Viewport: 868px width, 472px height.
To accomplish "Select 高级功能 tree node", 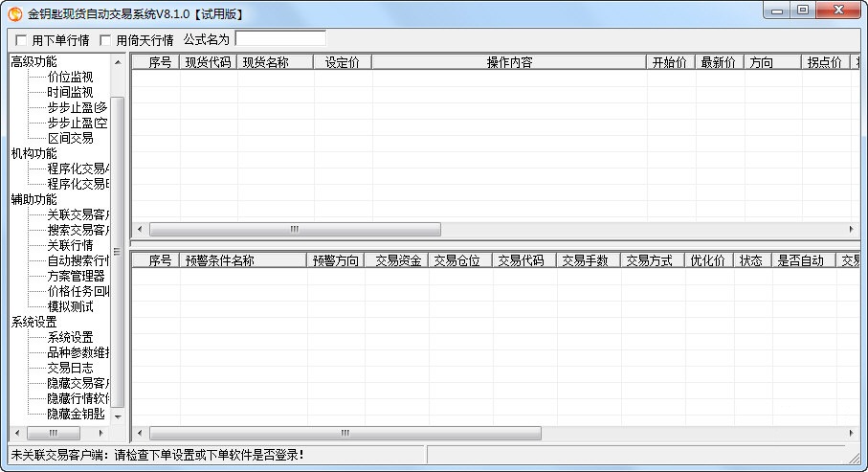I will coord(33,61).
